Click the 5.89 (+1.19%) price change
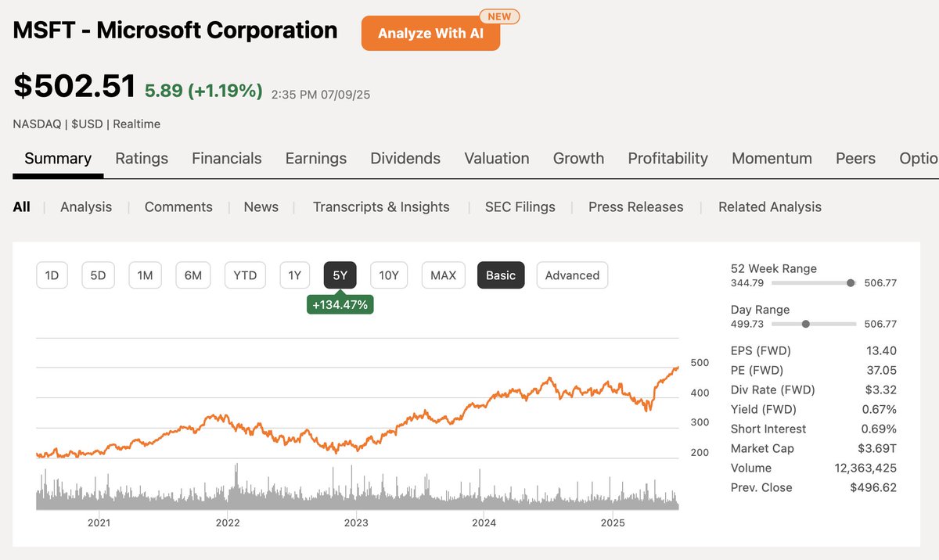The image size is (939, 560). point(203,91)
